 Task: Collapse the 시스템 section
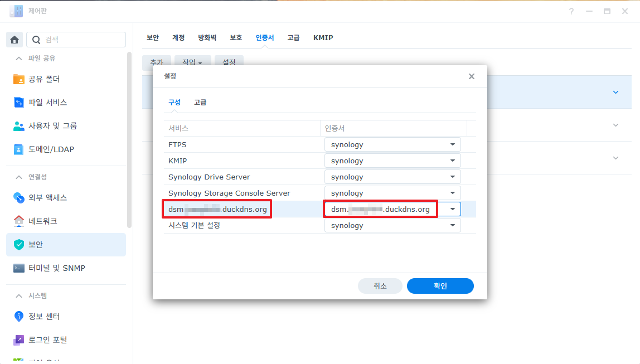click(19, 296)
